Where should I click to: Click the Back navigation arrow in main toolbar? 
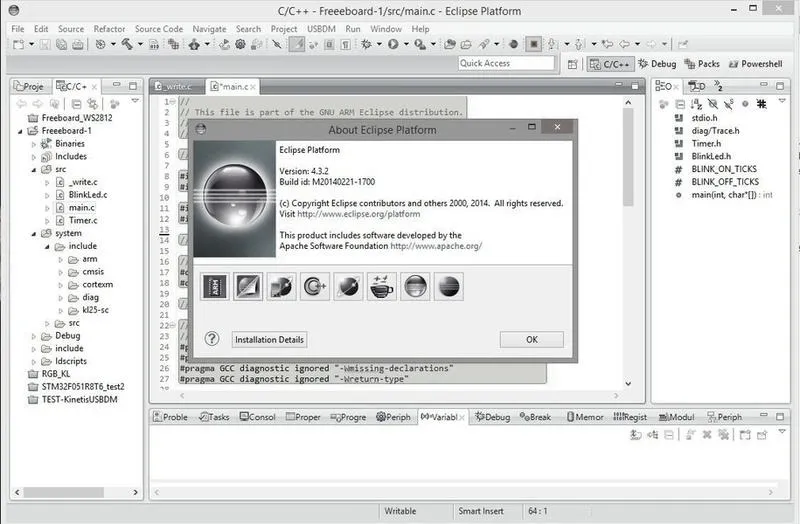(x=625, y=44)
